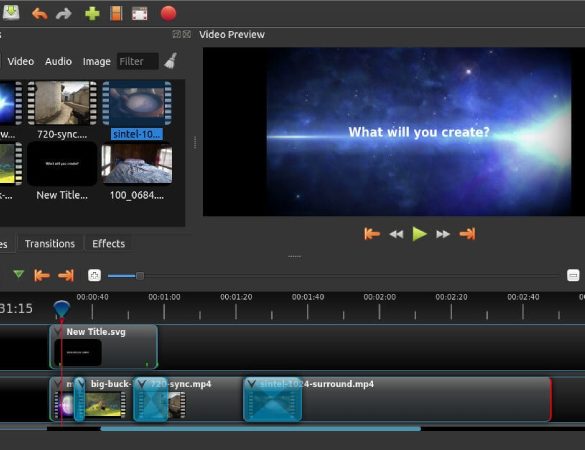
Task: Select transition between 720-sync and sintel clips
Action: [272, 399]
